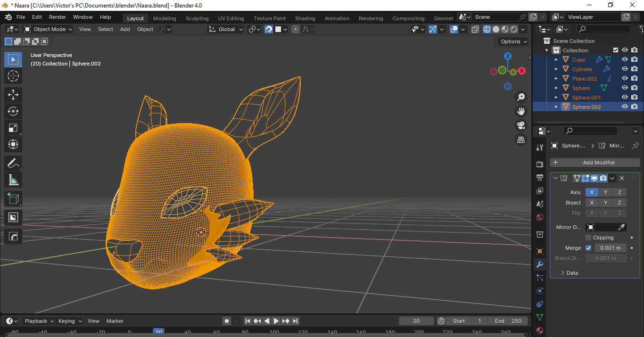The image size is (644, 337).
Task: Select the Cursor tool in the viewport toolbar
Action: 13,76
